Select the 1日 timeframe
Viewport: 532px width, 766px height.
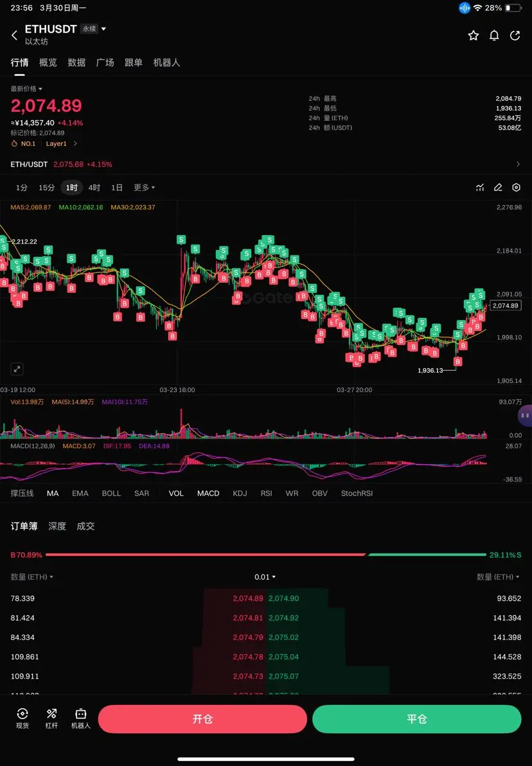(x=117, y=188)
